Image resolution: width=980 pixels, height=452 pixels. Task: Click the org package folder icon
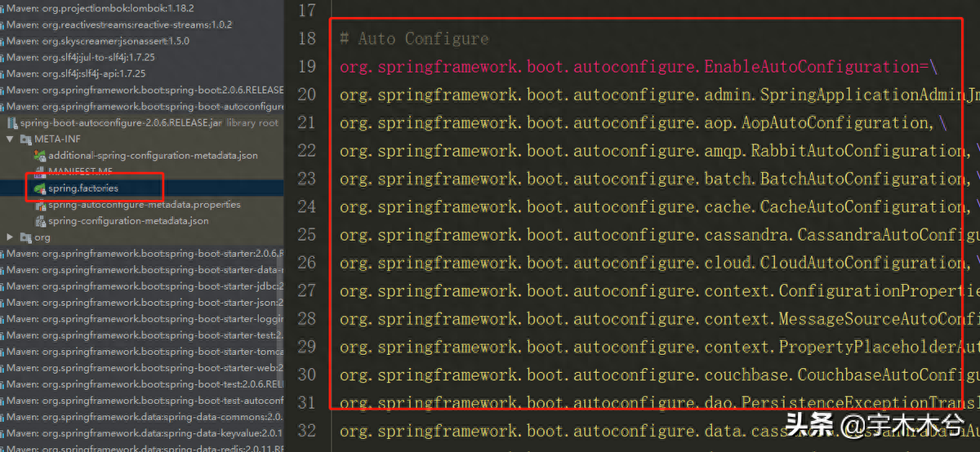25,237
